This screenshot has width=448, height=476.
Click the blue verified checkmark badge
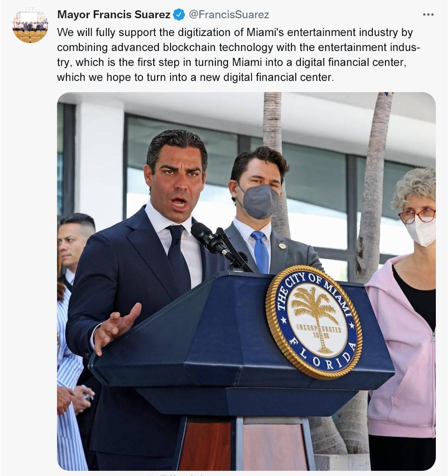click(179, 14)
